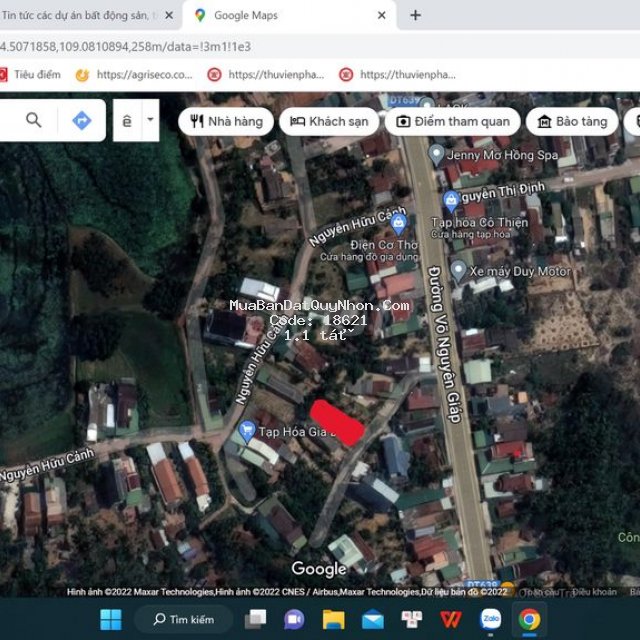
Task: Click the Jenny Mơ Hồng Spa map pin
Action: coord(436,154)
